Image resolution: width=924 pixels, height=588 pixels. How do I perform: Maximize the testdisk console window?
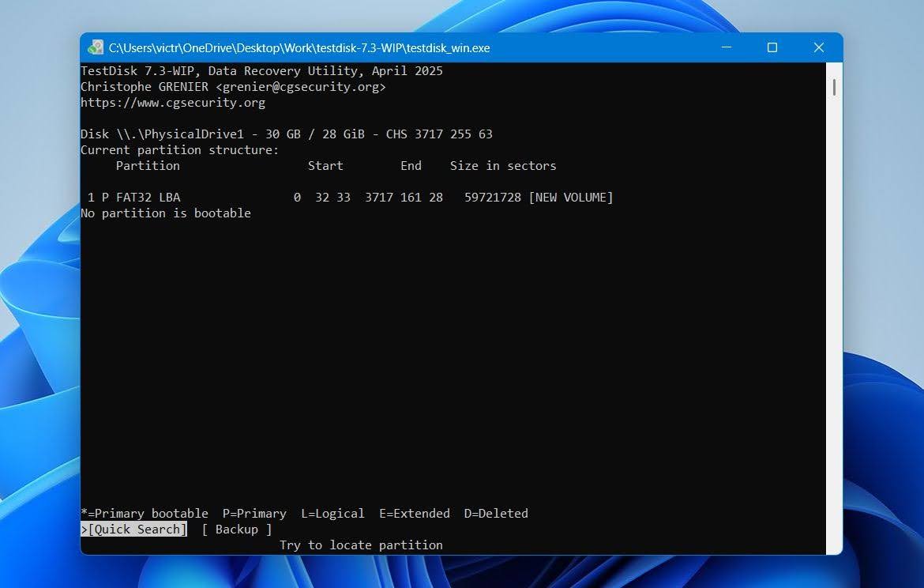click(772, 47)
